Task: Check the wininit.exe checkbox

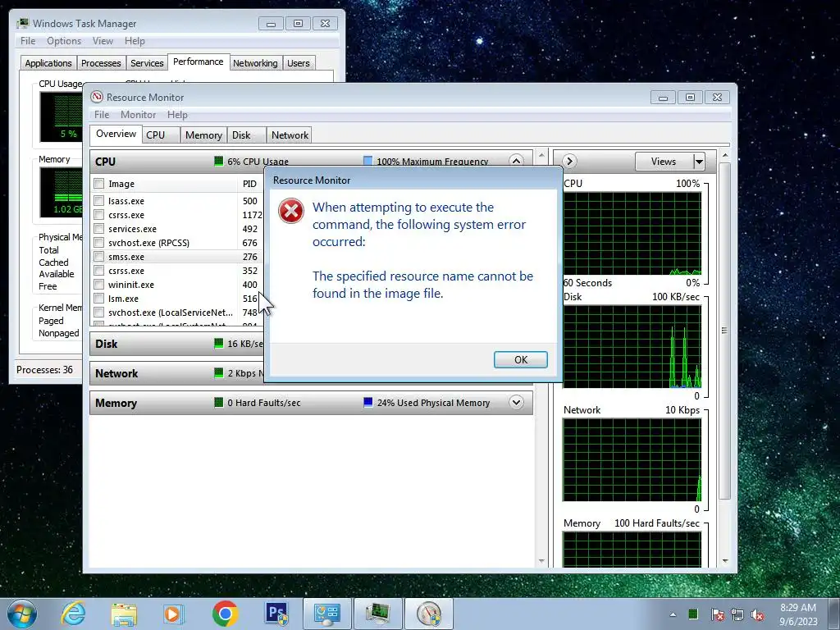Action: (x=98, y=285)
